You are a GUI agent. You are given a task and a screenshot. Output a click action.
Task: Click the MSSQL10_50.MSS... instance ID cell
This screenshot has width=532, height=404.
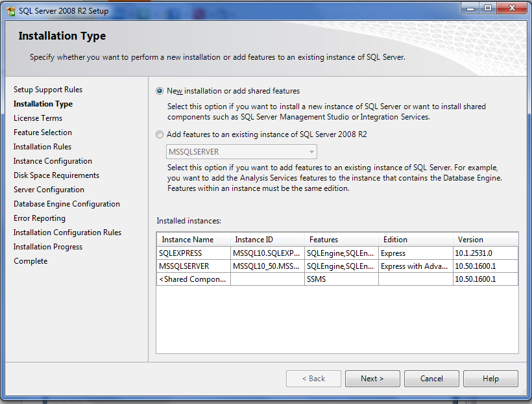pos(267,266)
